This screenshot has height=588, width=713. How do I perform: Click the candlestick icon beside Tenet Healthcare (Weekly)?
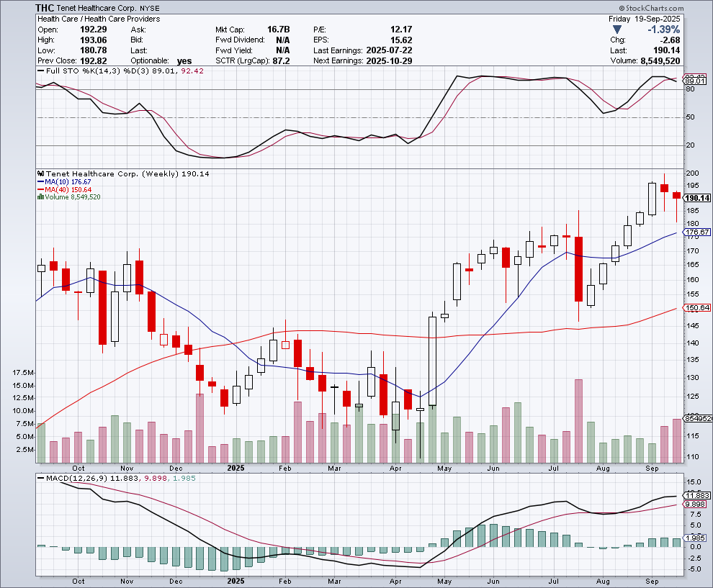click(41, 173)
